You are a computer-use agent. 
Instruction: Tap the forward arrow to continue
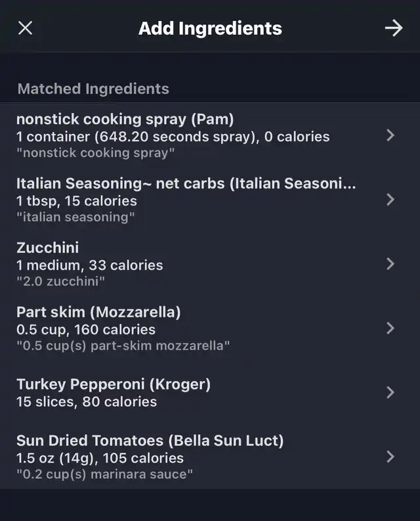tap(393, 28)
